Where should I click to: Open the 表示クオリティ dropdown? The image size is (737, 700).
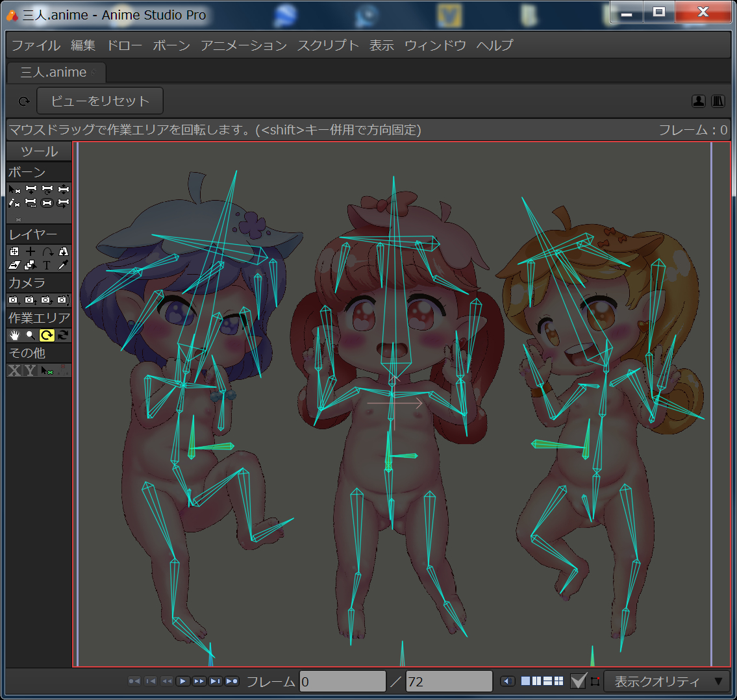(667, 681)
